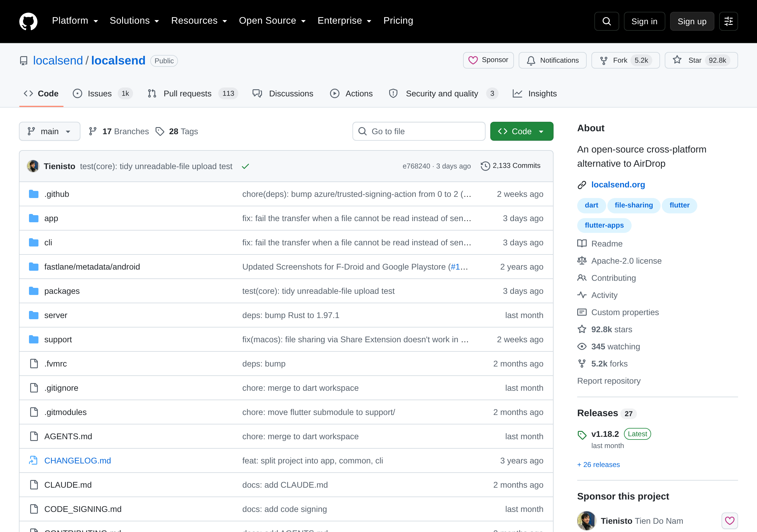Click Tienisto's avatar in latest commit
Image resolution: width=757 pixels, height=532 pixels.
(33, 166)
